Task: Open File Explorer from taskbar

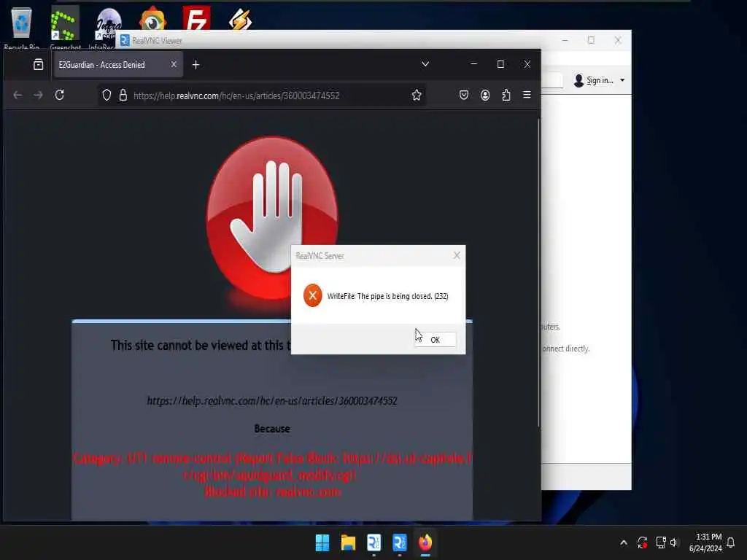Action: coord(348,542)
